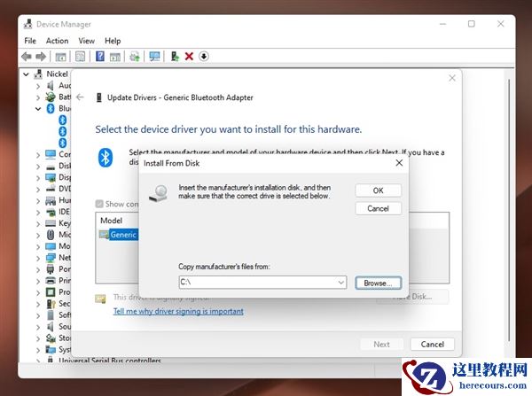Select the Sec security devices icon
This screenshot has width=532, height=396.
coord(51,304)
